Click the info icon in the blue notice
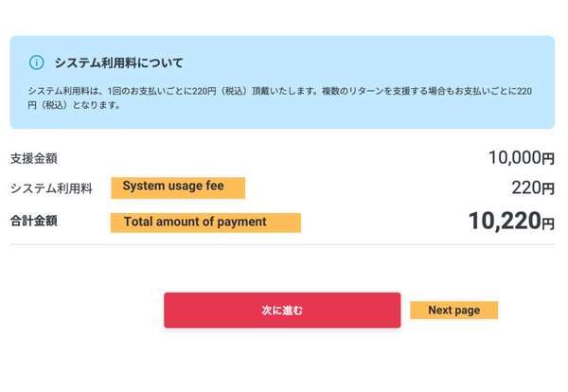568x392 pixels. 37,62
